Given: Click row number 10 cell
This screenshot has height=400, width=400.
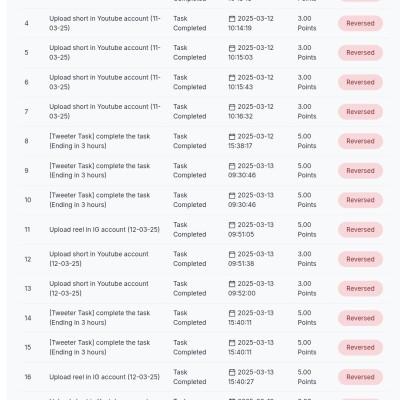Looking at the screenshot, I should pos(28,200).
